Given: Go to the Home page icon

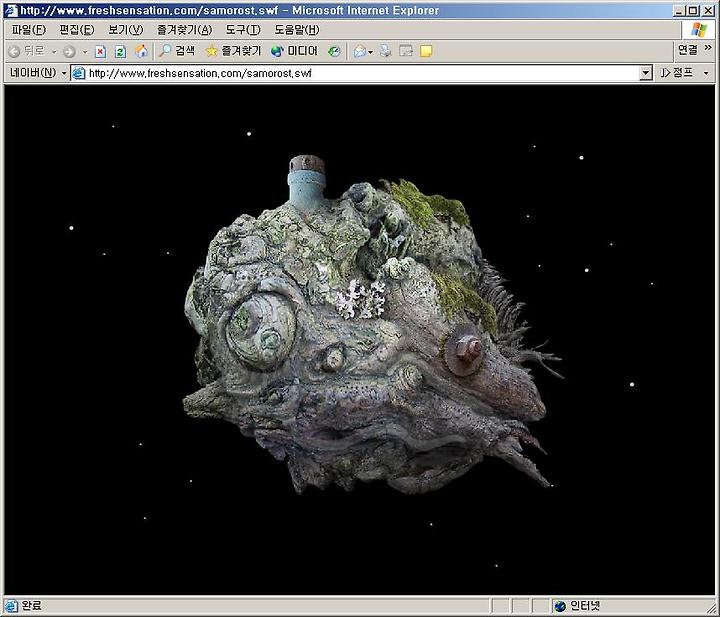Looking at the screenshot, I should coord(141,51).
